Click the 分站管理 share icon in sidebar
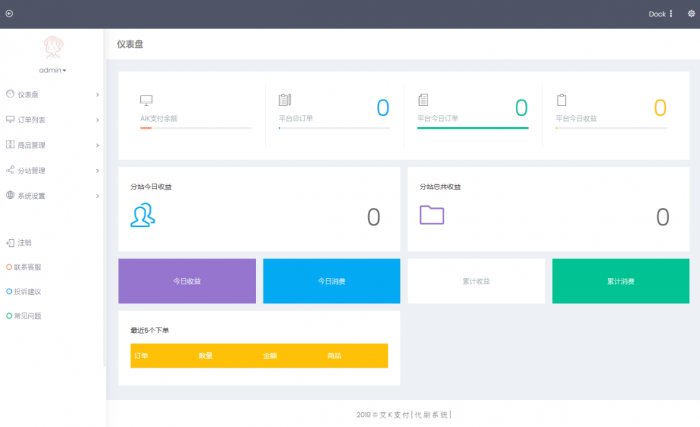This screenshot has width=700, height=427. click(x=10, y=170)
